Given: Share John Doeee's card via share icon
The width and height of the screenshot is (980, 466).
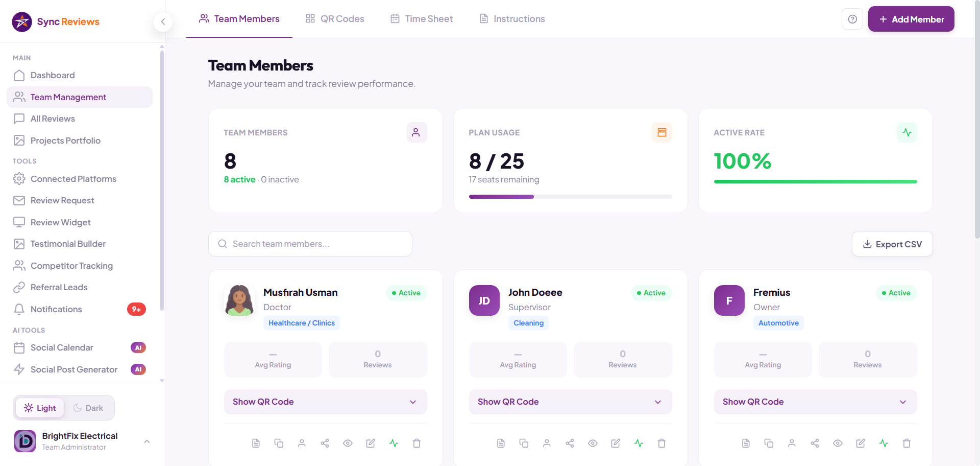Looking at the screenshot, I should (570, 443).
